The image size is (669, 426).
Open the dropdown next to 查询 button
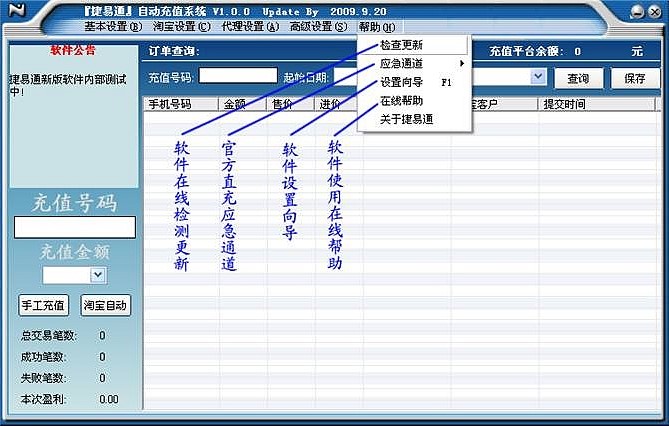pyautogui.click(x=538, y=77)
